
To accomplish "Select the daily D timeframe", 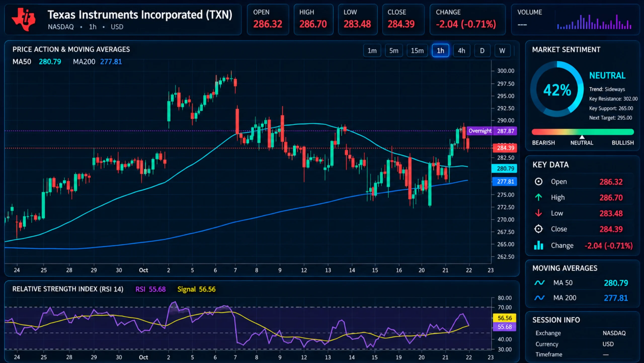I will (x=482, y=51).
